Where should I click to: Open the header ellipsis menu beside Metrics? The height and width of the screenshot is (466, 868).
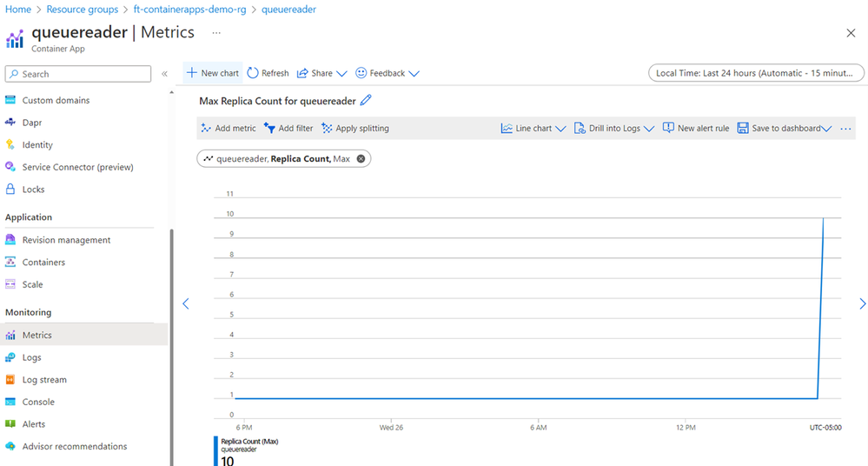click(216, 33)
